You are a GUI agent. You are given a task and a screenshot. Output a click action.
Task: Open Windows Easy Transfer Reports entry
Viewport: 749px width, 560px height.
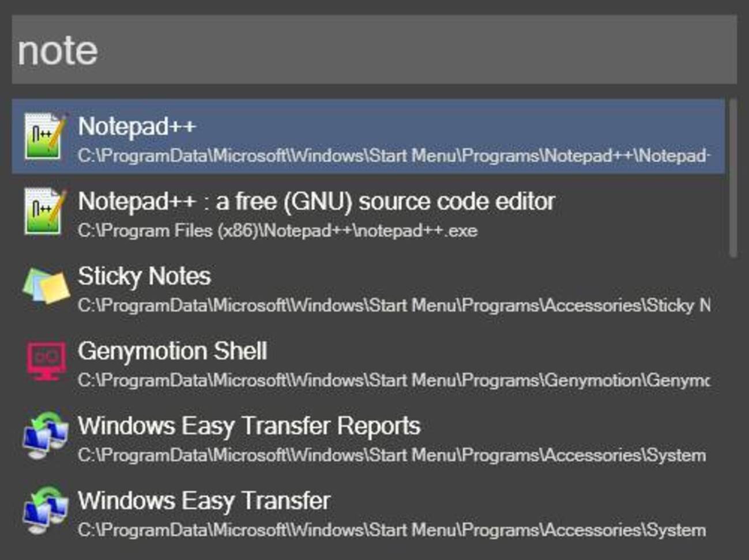point(249,426)
